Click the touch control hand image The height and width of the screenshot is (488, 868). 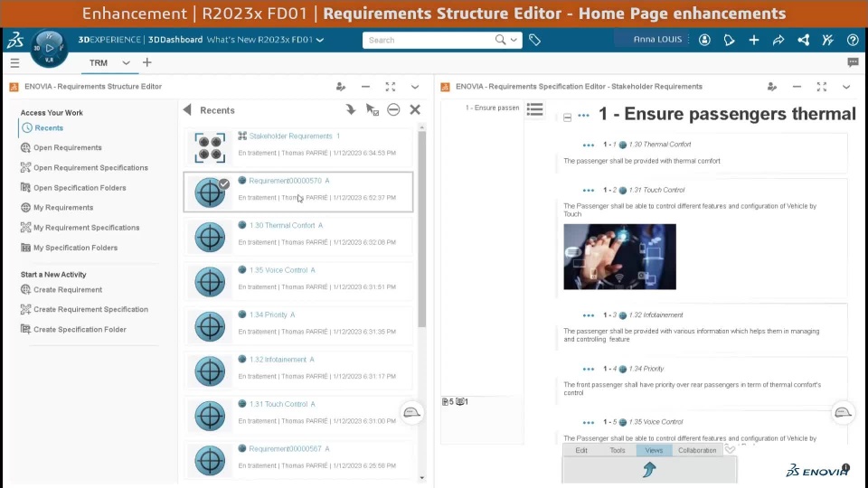(619, 256)
